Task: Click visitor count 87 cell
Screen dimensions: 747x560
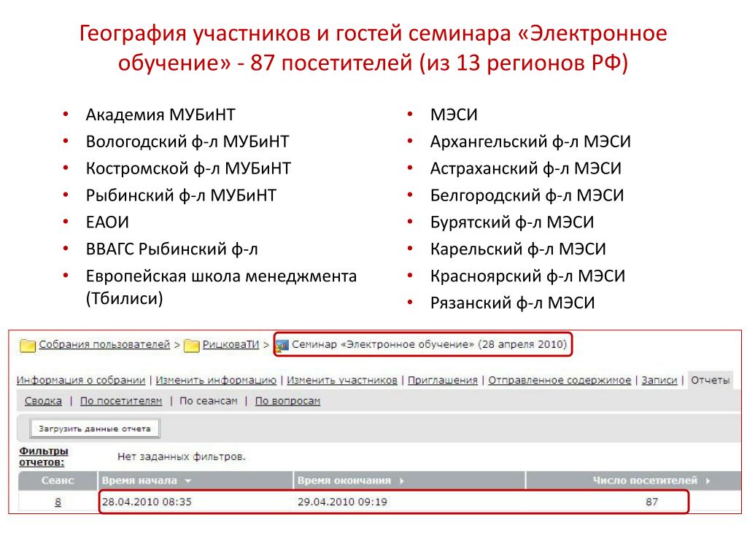Action: pyautogui.click(x=651, y=502)
